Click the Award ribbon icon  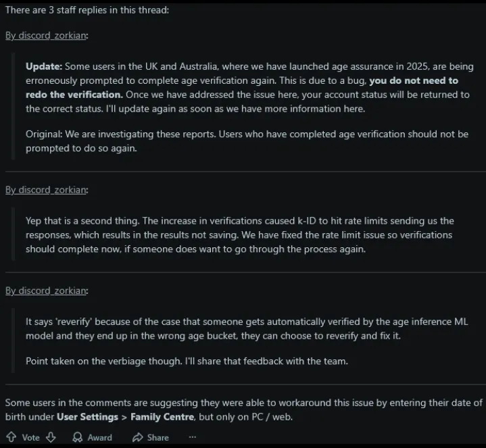click(x=78, y=437)
